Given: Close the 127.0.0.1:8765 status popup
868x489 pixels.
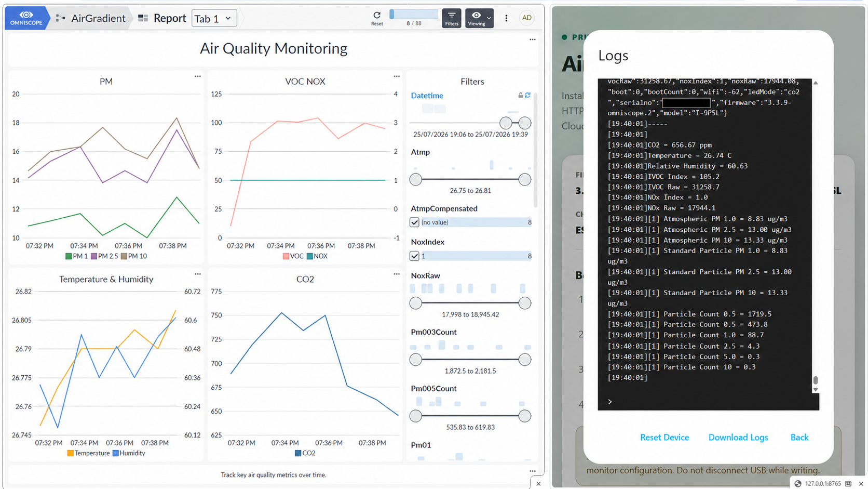Looking at the screenshot, I should [860, 484].
